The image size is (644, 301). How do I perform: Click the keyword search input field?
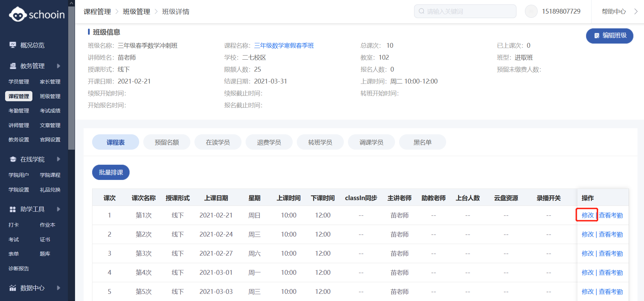[x=465, y=11]
